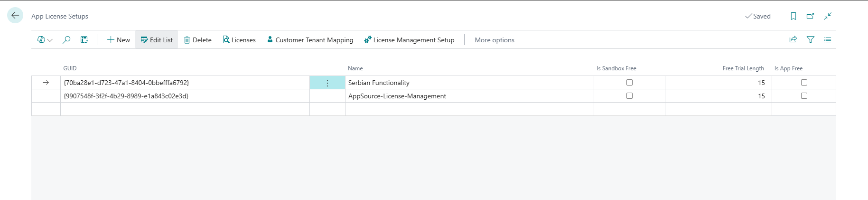Open Customer Tenant Mapping
Viewport: 868px width, 200px height.
[x=310, y=40]
